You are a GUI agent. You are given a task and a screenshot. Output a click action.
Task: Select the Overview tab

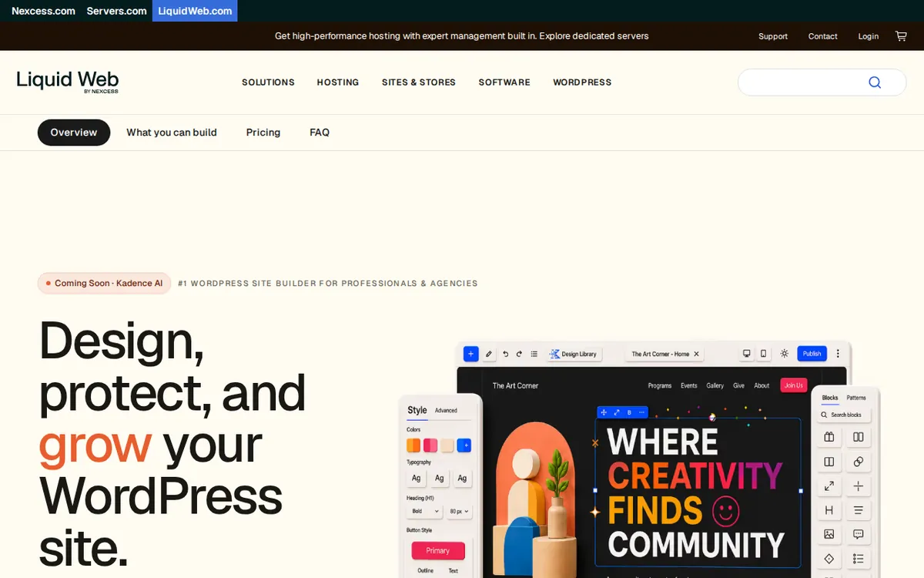[x=74, y=133]
